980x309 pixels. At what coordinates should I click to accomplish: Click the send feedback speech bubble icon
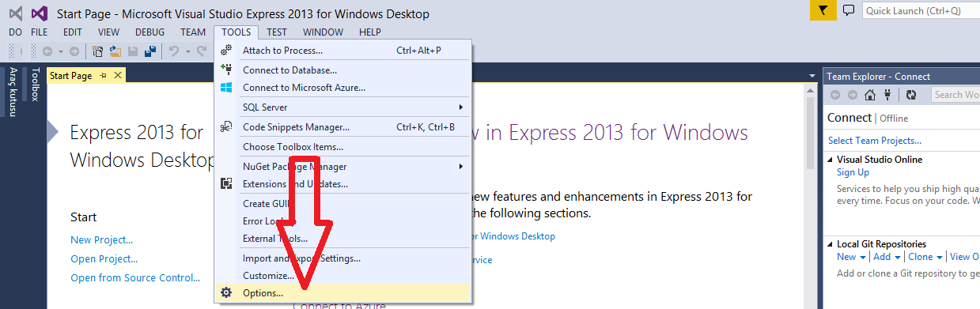click(x=849, y=10)
